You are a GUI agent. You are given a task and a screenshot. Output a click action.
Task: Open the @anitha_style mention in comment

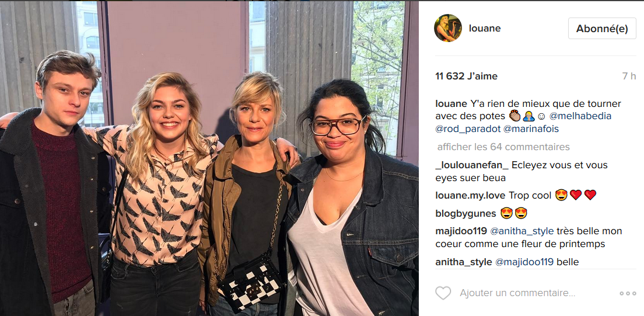click(x=521, y=231)
